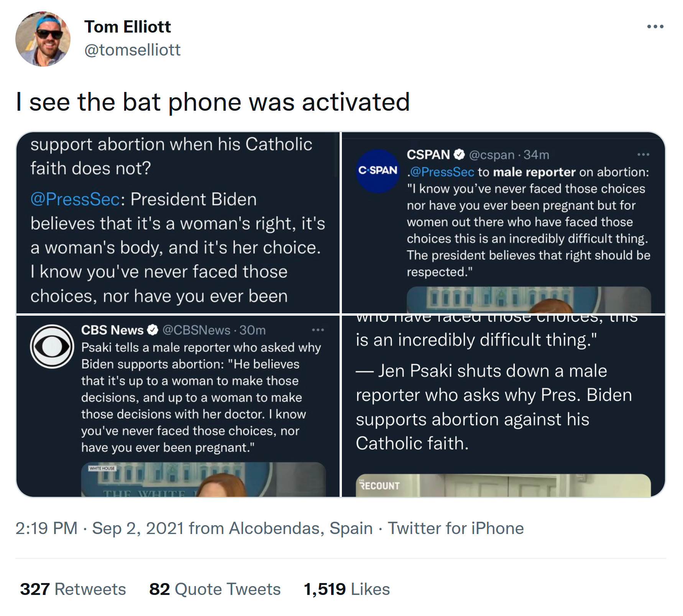The width and height of the screenshot is (683, 616).
Task: Open the CSPAN tweet's three-dot menu
Action: coord(643,154)
